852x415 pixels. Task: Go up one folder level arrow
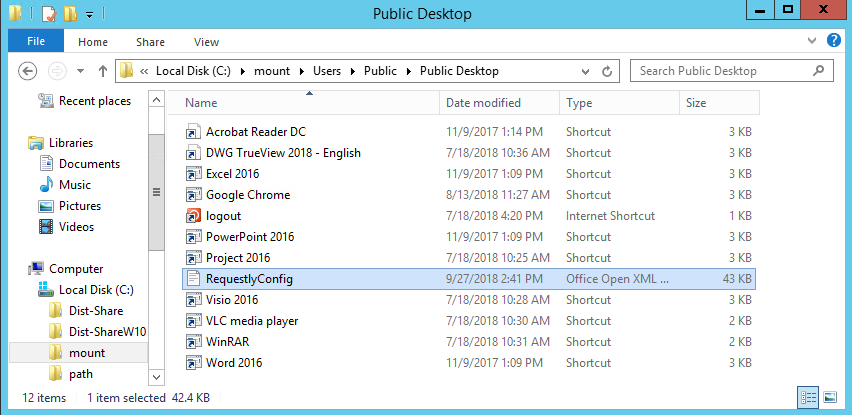(103, 71)
